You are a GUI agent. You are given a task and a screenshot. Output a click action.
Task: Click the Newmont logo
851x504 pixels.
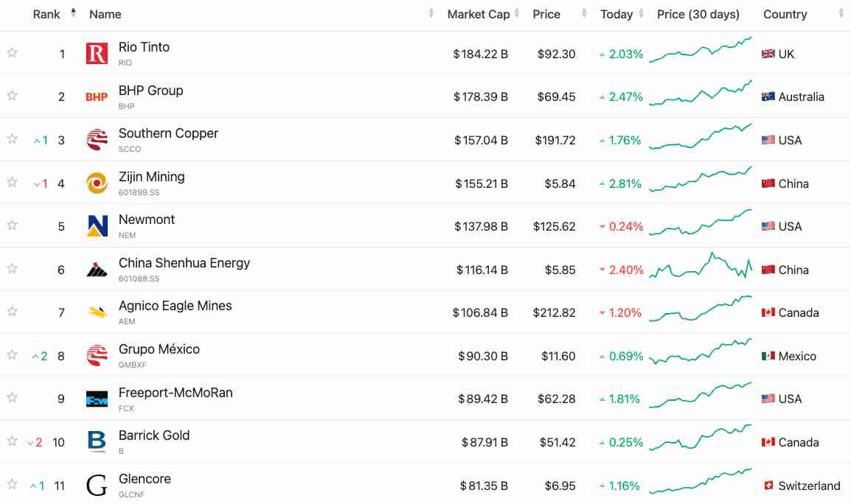point(97,225)
